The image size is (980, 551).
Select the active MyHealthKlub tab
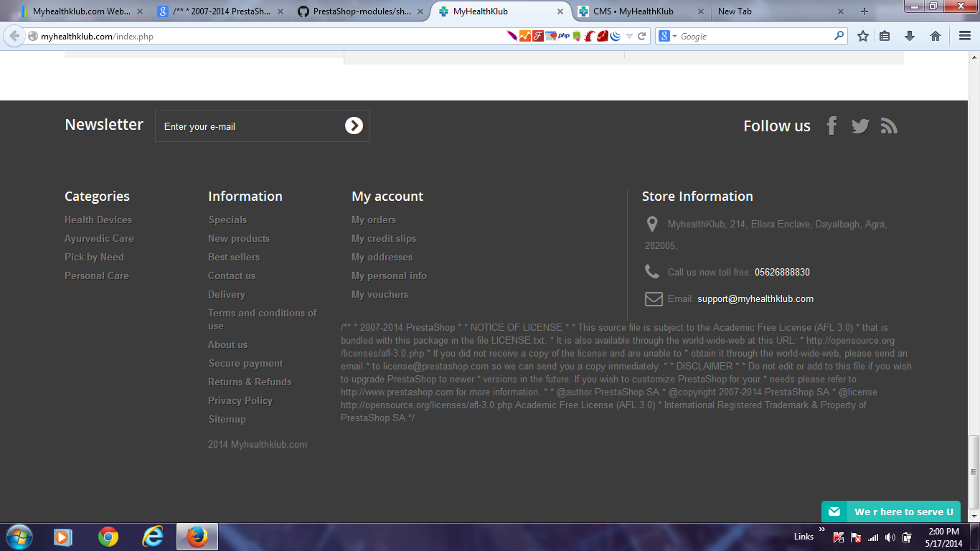[501, 11]
